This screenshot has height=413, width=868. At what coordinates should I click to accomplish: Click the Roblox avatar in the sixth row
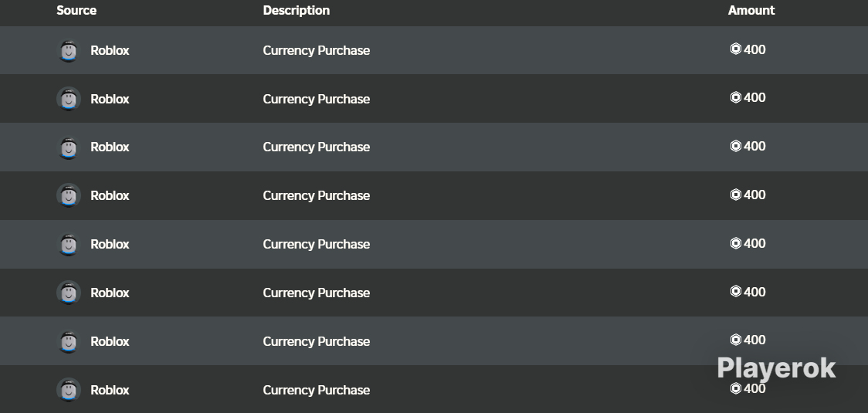[69, 293]
